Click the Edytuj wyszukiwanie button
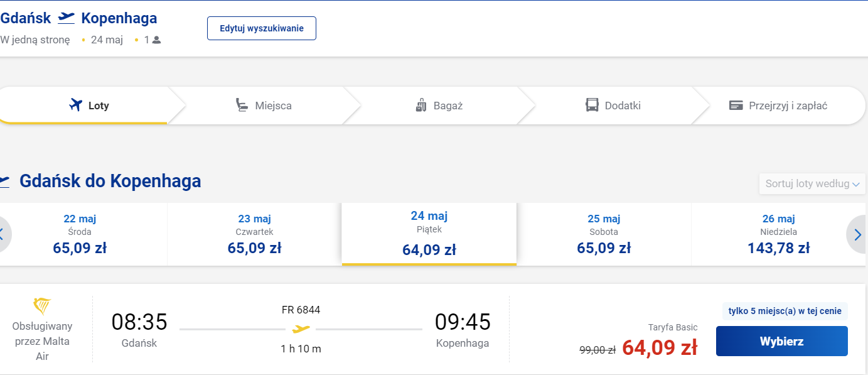 tap(262, 28)
